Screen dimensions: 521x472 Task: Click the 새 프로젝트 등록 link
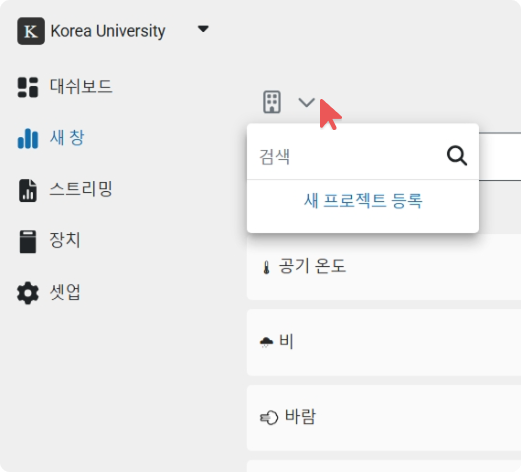coord(363,201)
